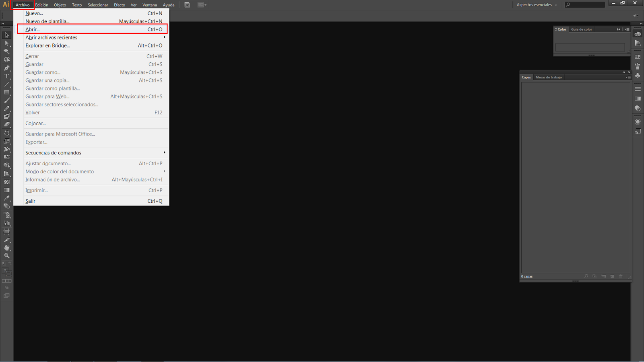
Task: Open the Aspectos esenciales workspace dropdown
Action: (537, 5)
